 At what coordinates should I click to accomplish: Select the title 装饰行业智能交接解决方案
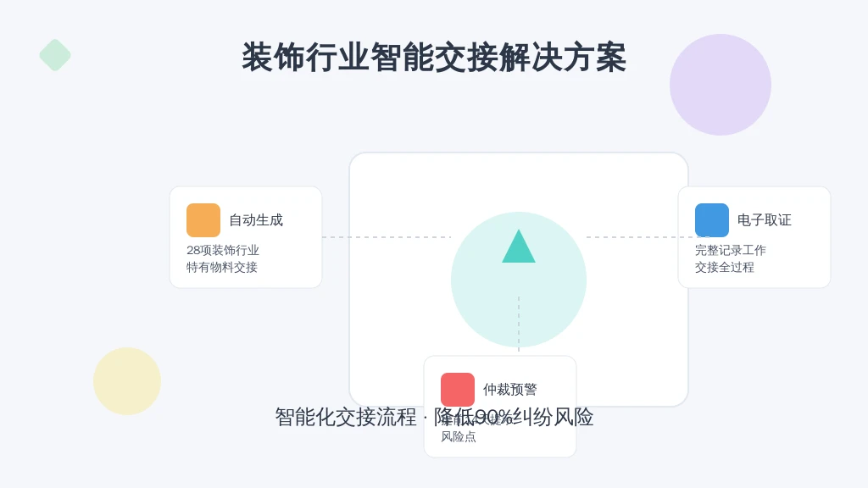[434, 58]
